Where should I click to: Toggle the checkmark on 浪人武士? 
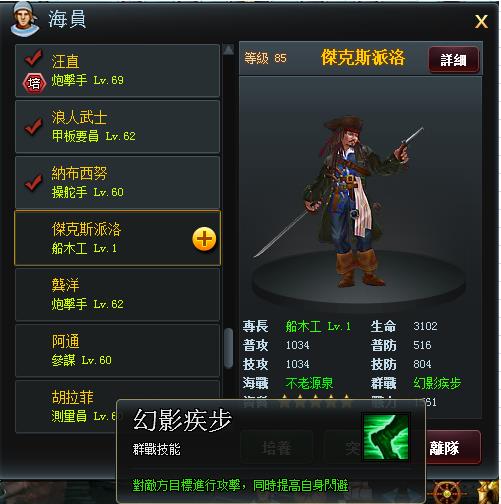point(33,126)
